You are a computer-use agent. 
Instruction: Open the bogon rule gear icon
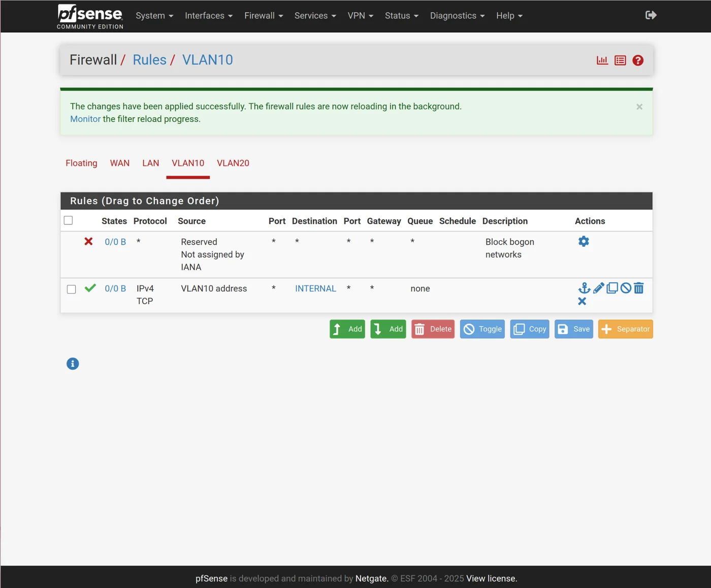[583, 241]
